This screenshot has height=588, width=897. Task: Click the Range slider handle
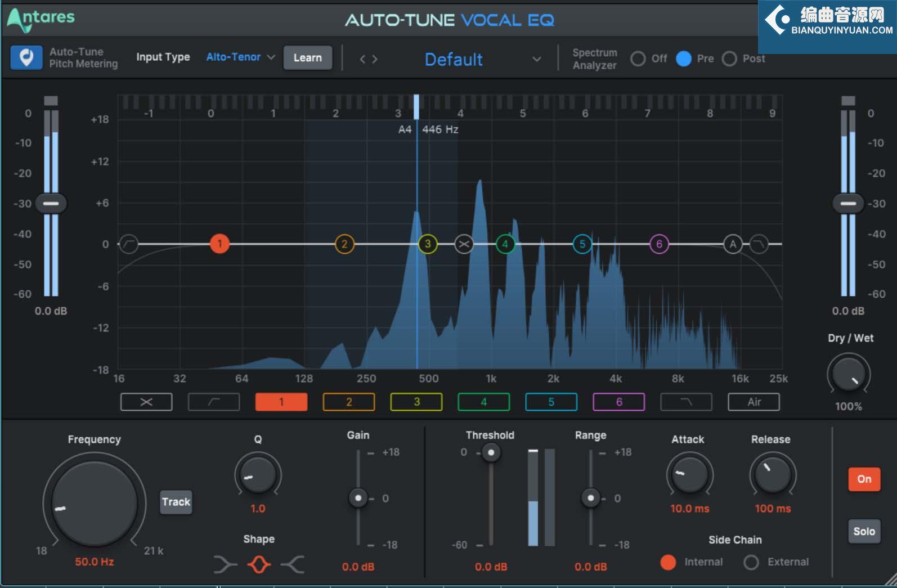click(x=590, y=498)
